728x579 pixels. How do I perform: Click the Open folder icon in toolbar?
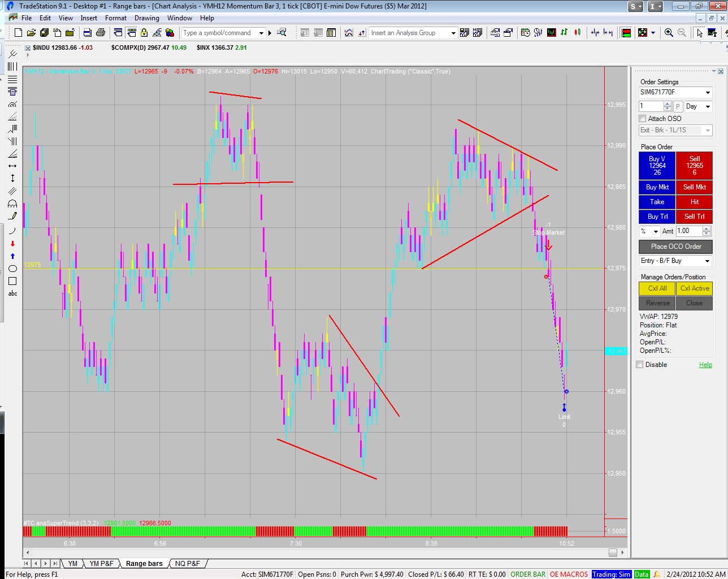point(31,33)
